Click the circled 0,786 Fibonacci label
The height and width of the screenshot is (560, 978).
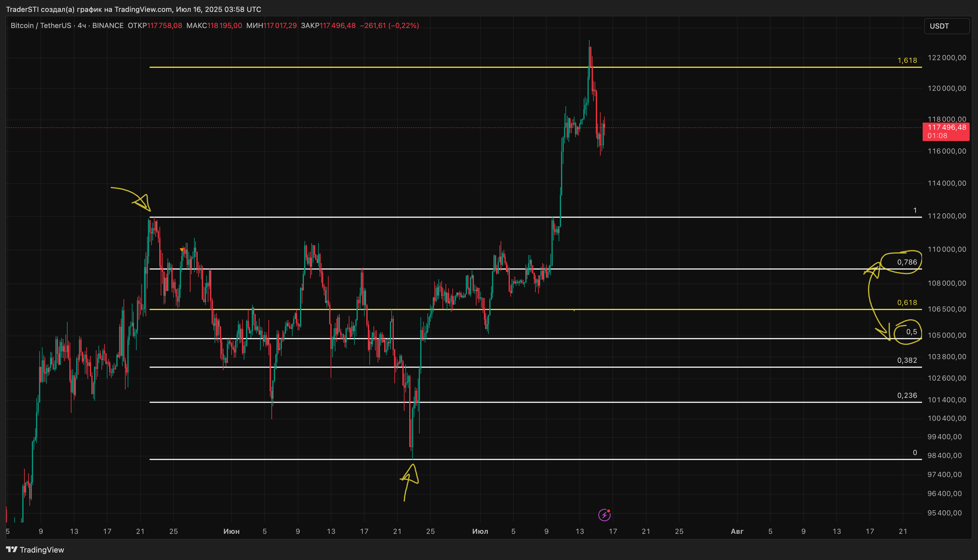tap(907, 262)
